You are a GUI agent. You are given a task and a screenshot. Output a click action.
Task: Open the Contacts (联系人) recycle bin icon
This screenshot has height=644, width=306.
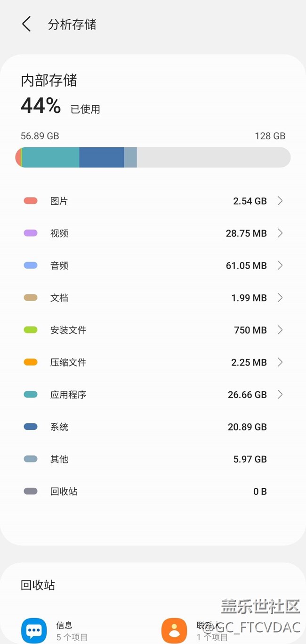[x=174, y=630]
